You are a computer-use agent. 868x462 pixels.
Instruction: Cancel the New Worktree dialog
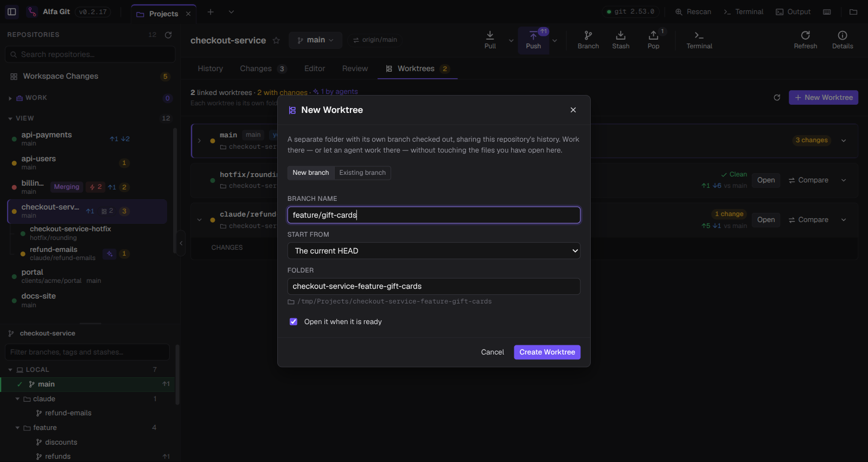coord(493,352)
